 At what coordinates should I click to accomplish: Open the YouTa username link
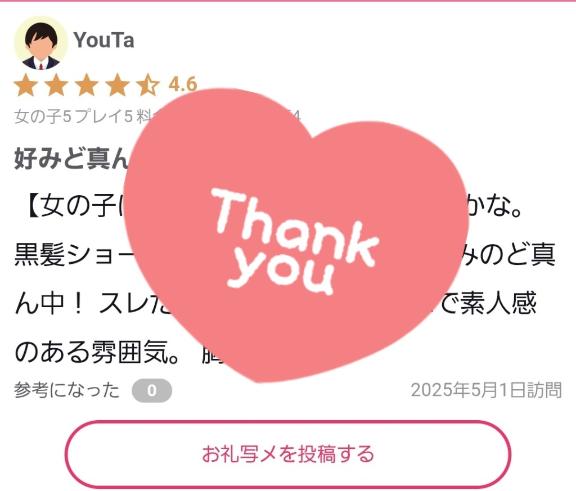[104, 40]
